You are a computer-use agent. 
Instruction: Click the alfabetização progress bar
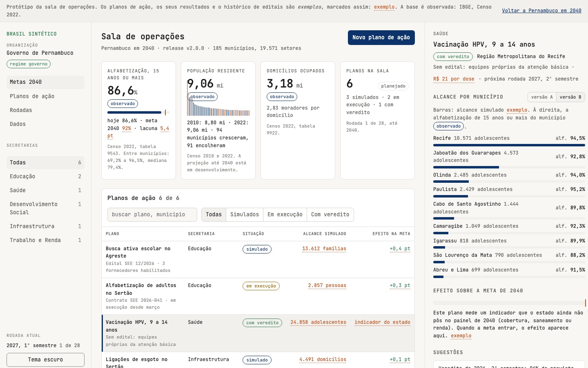point(138,112)
